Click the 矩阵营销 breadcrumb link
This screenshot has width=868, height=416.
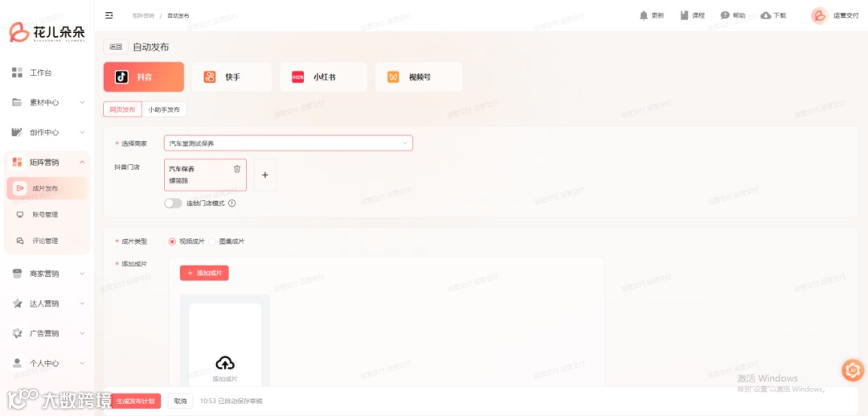coord(143,15)
